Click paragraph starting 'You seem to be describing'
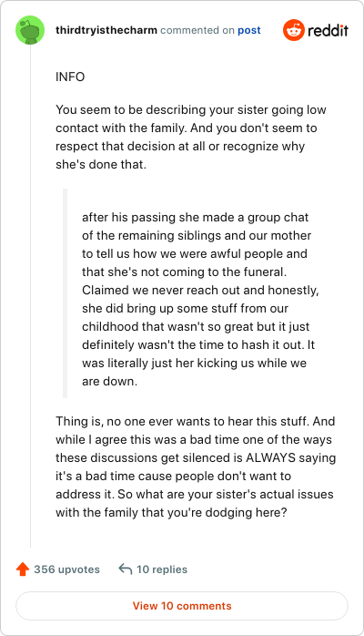364x636 pixels. point(191,137)
